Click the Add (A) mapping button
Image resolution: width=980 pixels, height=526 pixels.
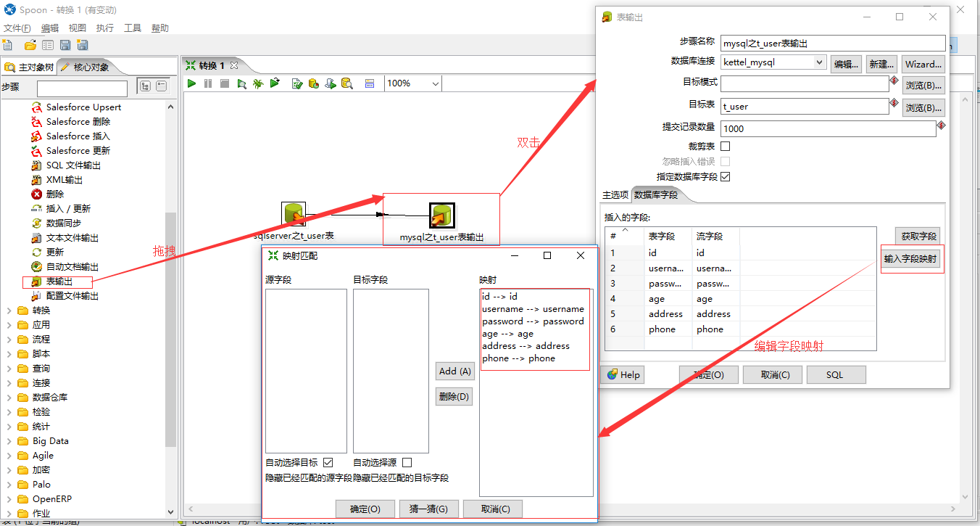[454, 371]
